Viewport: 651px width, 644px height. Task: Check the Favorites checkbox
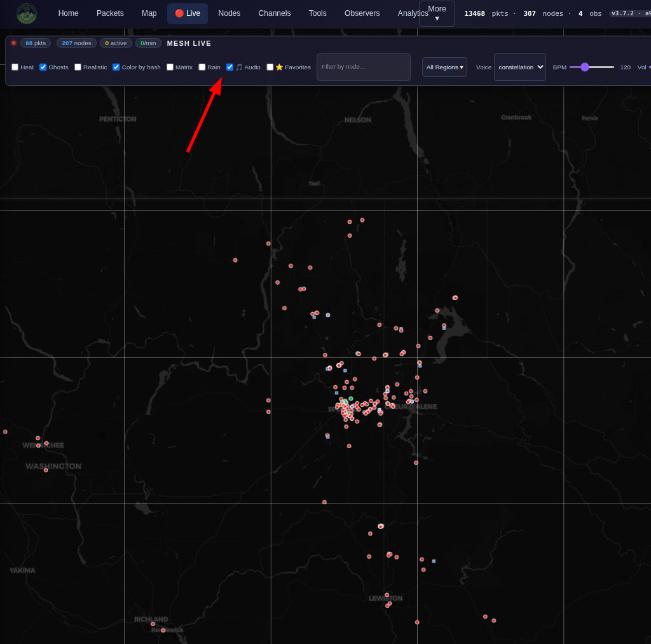[270, 67]
